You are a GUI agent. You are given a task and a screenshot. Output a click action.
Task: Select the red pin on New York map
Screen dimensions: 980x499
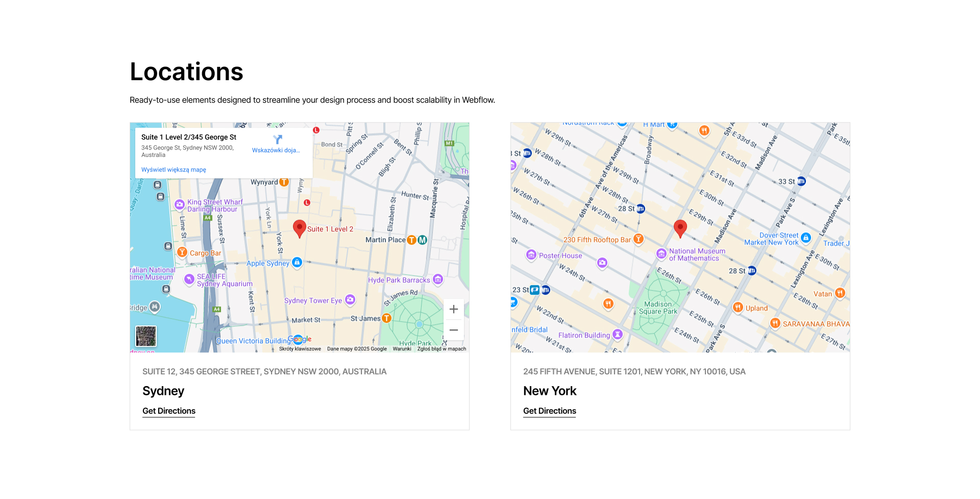pyautogui.click(x=680, y=228)
